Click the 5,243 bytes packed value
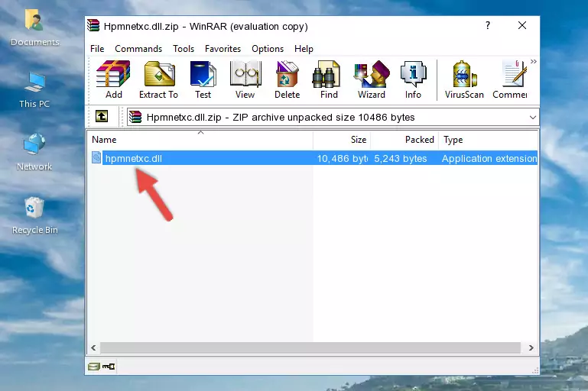Screen dimensions: 588x391 (x=401, y=158)
